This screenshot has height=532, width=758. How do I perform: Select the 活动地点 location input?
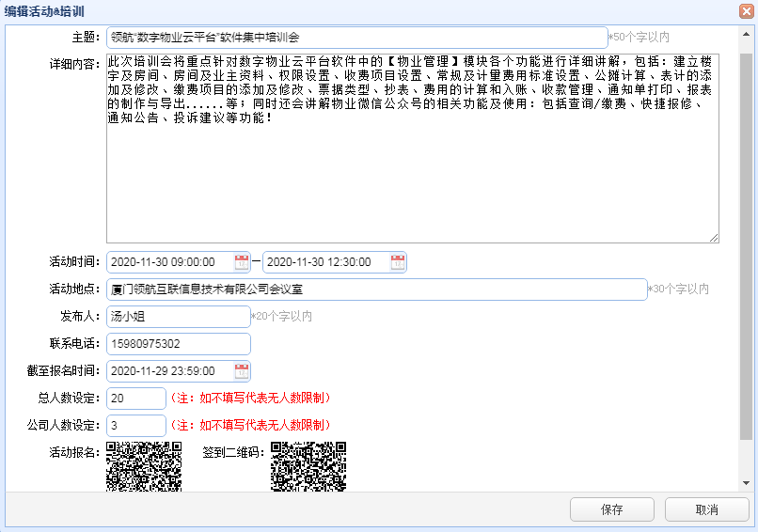[x=376, y=289]
